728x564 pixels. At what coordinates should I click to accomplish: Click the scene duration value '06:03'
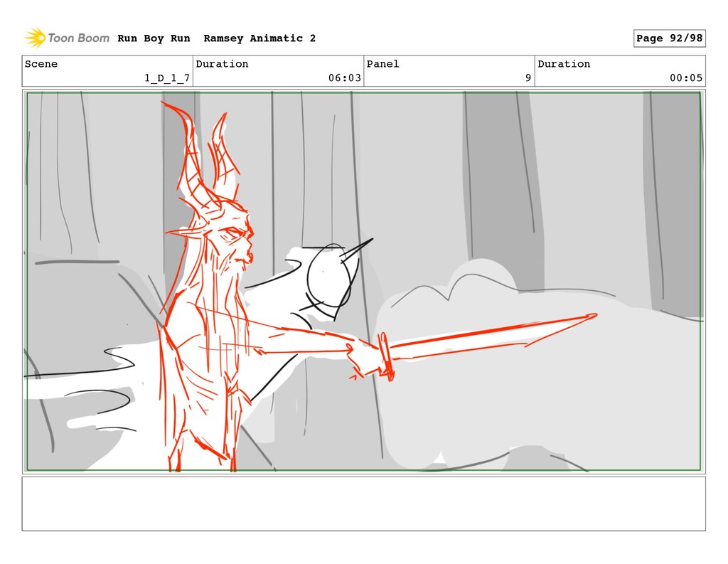coord(345,78)
